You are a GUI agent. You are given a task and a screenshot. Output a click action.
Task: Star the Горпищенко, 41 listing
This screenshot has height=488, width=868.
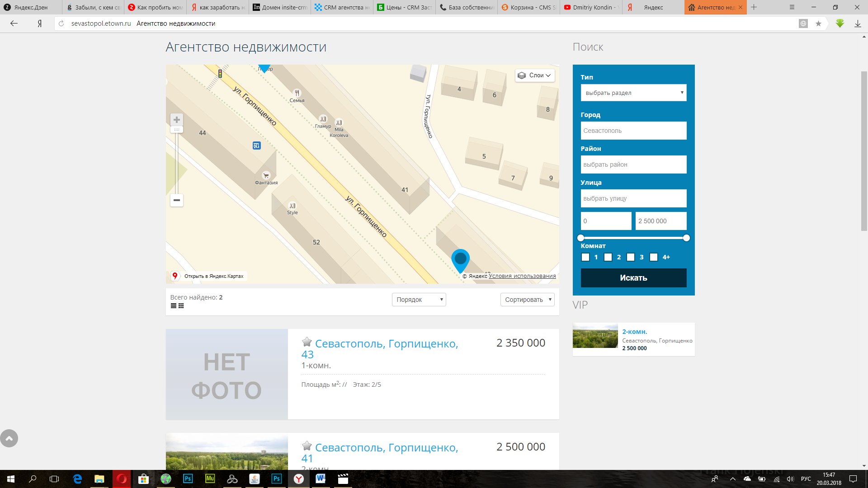[x=307, y=446]
